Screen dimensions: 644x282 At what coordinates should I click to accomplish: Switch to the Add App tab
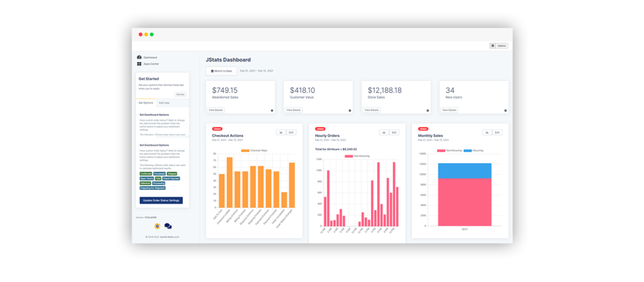coord(164,103)
